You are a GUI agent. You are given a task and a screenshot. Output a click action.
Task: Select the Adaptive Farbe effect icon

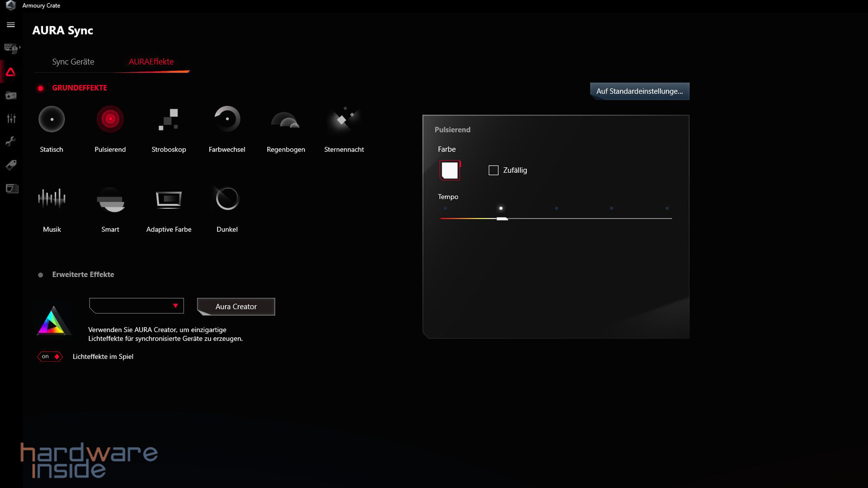click(x=169, y=199)
